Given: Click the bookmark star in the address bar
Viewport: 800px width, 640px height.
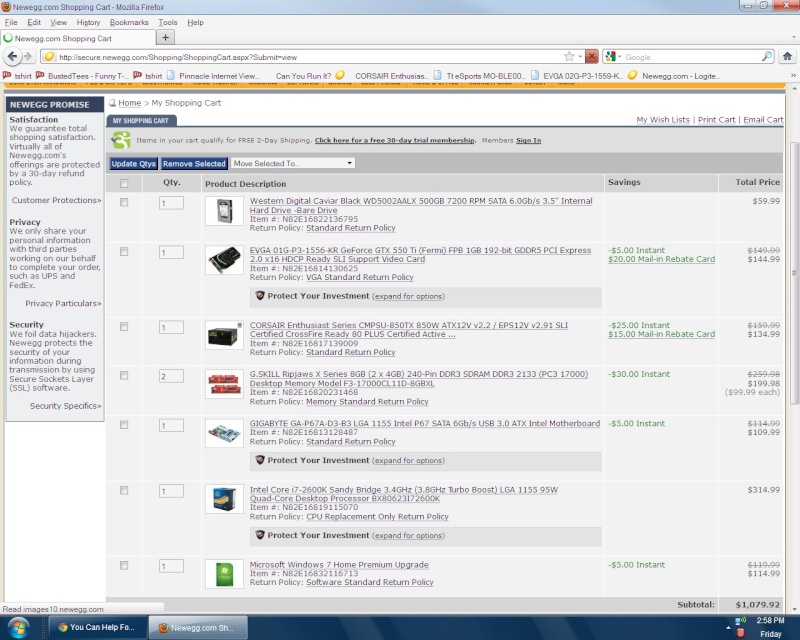Looking at the screenshot, I should [569, 57].
